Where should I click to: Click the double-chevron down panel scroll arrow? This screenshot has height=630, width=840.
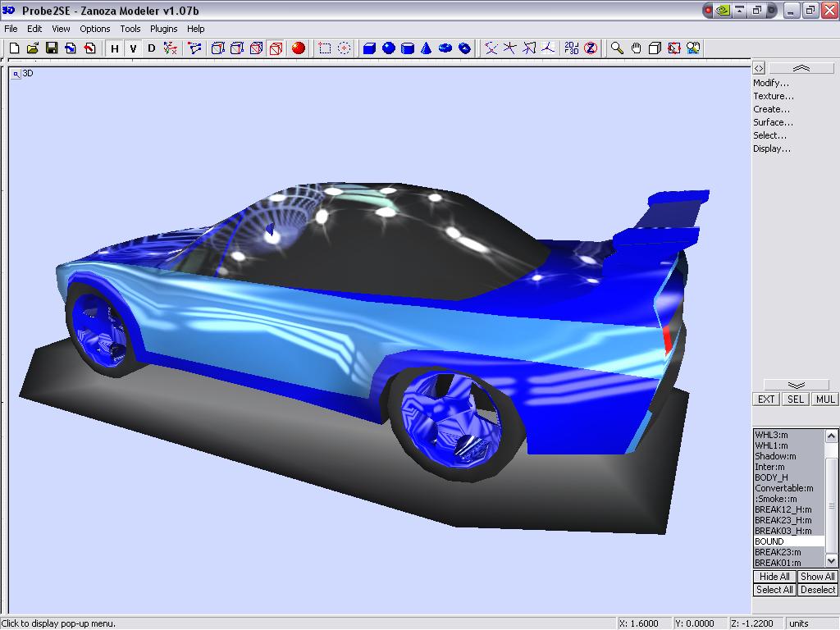(796, 385)
